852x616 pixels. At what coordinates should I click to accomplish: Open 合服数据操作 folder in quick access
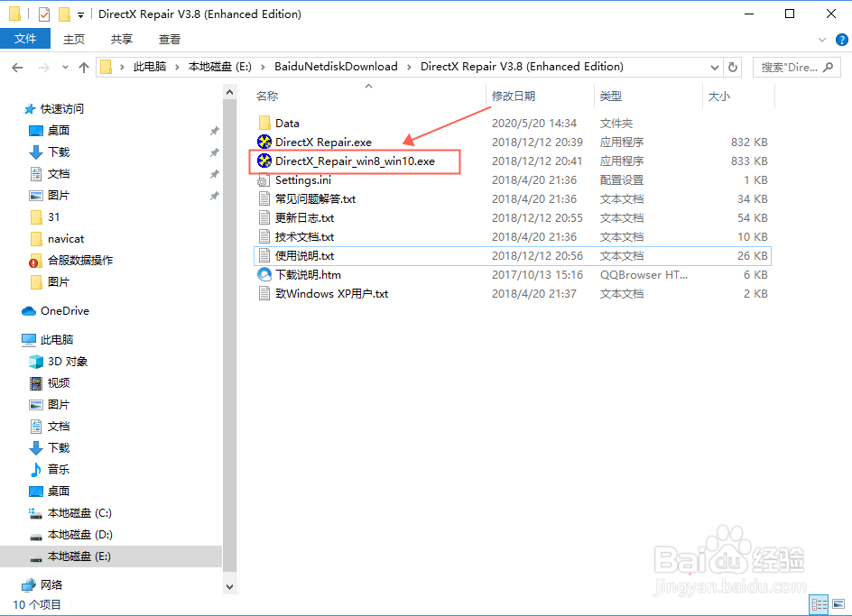79,261
